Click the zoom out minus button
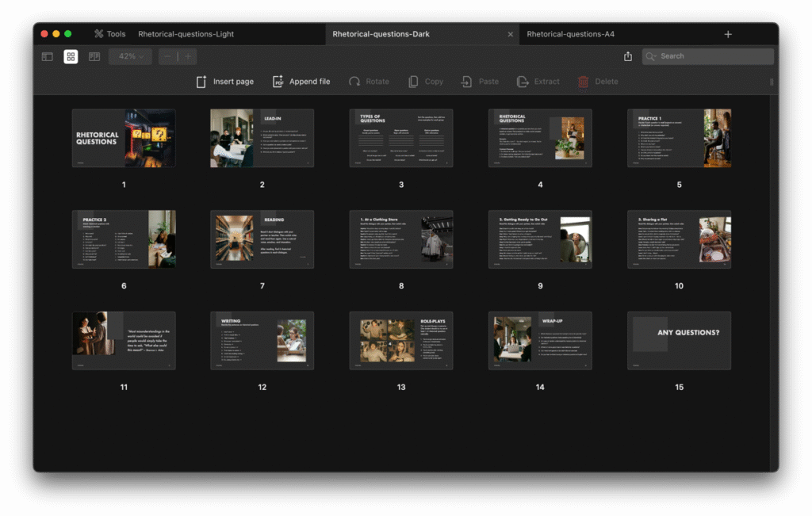Viewport: 812px width, 516px height. tap(168, 56)
